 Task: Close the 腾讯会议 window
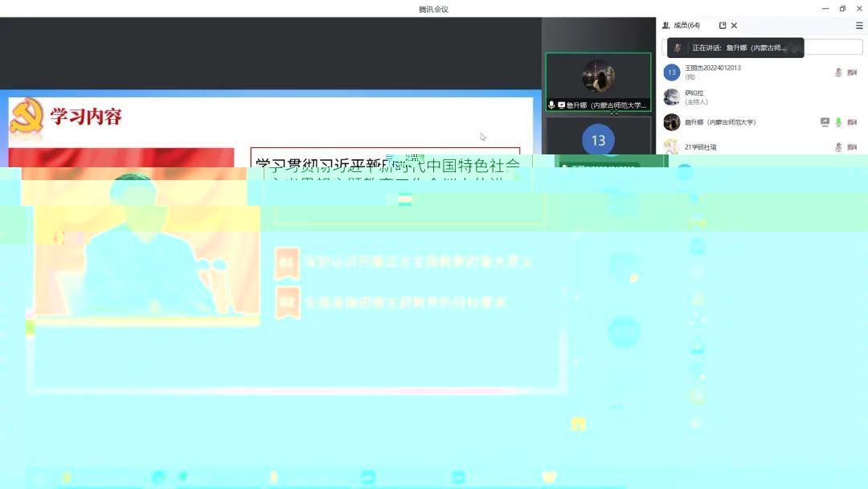[859, 8]
